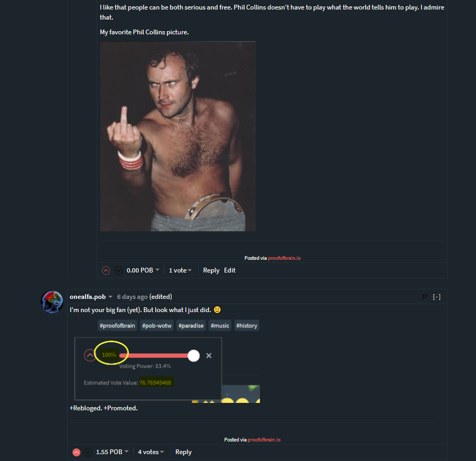Reply to onealfa.pob's comment
This screenshot has height=461, width=476.
coord(183,452)
